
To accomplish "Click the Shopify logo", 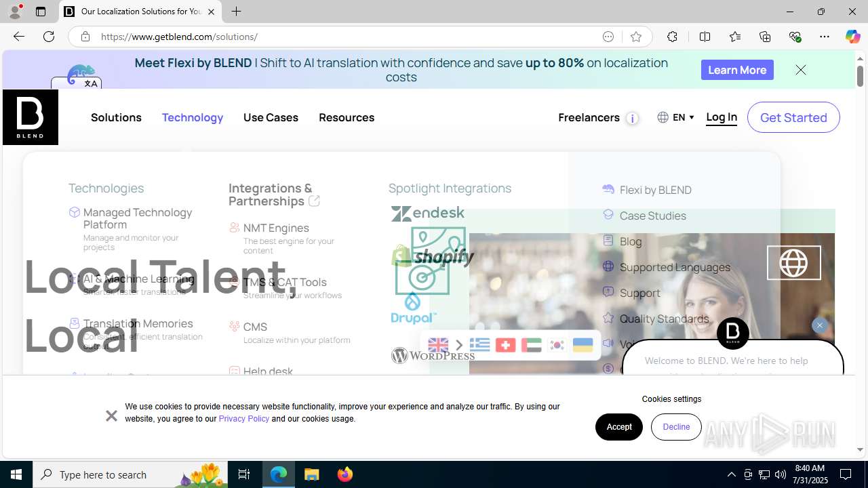I will 433,256.
